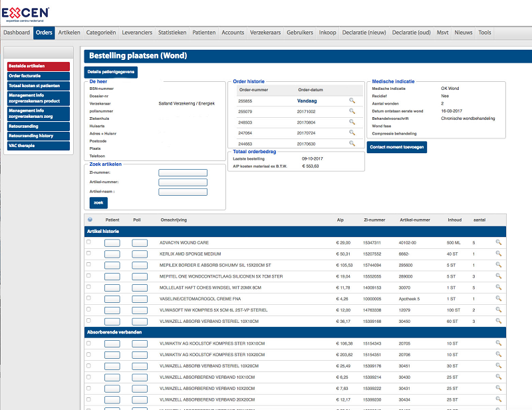The width and height of the screenshot is (532, 410).
Task: View VLIWAZELL ABSORB VERBAND STERIEL 10X20CM details
Action: click(x=498, y=365)
